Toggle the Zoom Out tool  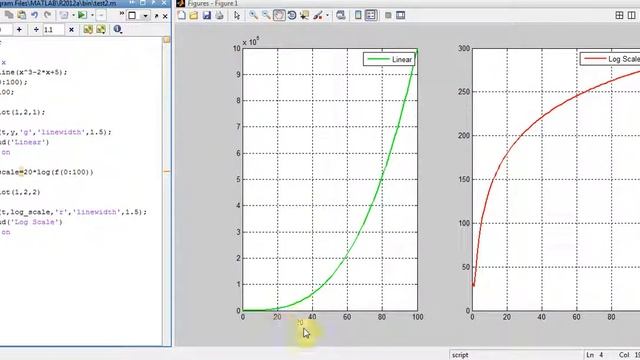266,16
